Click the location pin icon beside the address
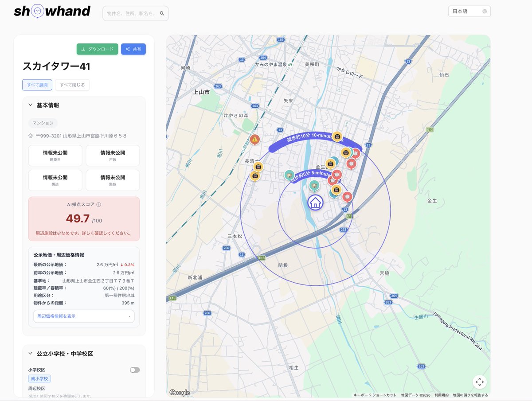 click(x=31, y=136)
